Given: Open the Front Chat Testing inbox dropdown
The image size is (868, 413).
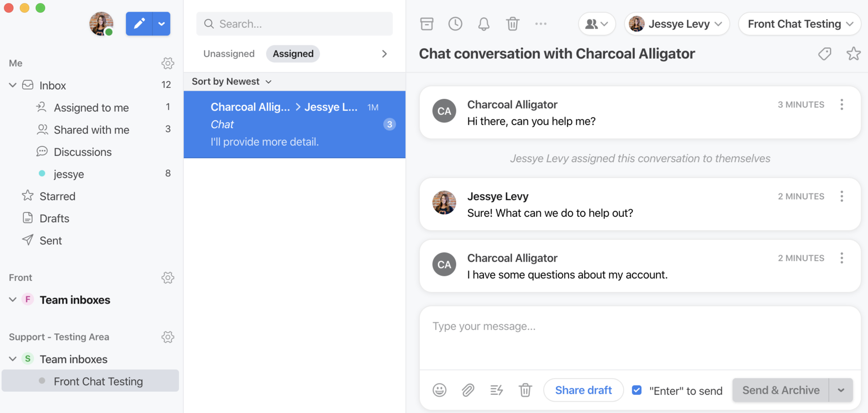Looking at the screenshot, I should pos(800,24).
